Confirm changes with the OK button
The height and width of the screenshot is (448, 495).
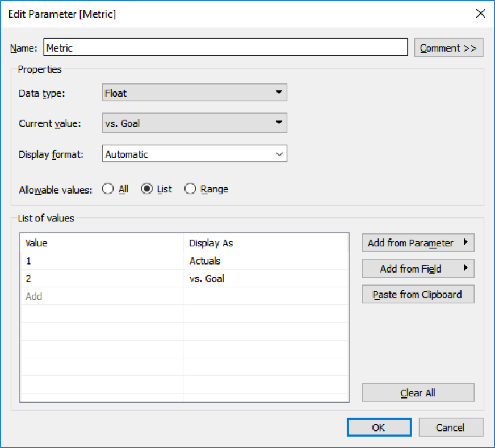tap(378, 427)
